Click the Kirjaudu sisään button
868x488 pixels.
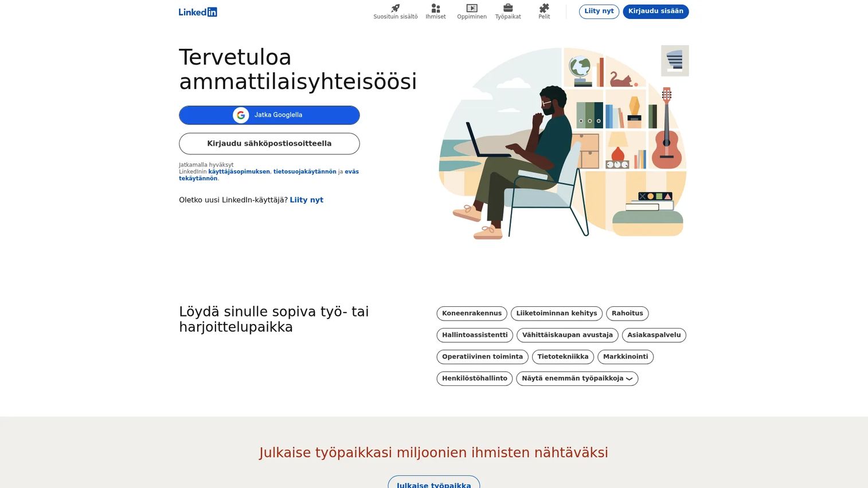pos(656,11)
